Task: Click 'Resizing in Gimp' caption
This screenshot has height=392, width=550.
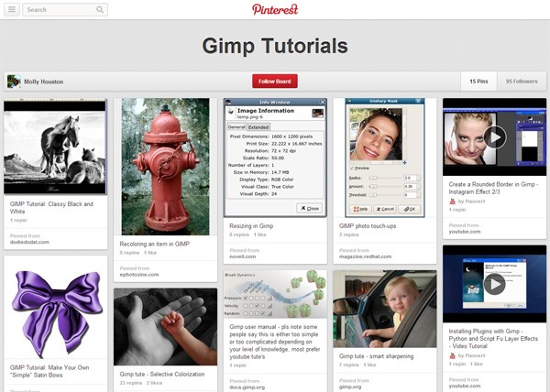Action: tap(251, 226)
